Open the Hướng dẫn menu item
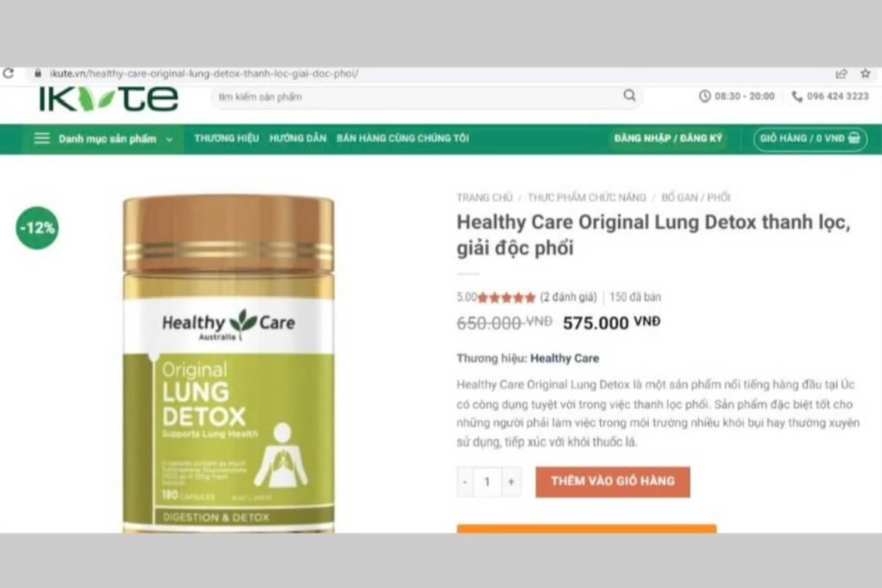 pyautogui.click(x=298, y=138)
